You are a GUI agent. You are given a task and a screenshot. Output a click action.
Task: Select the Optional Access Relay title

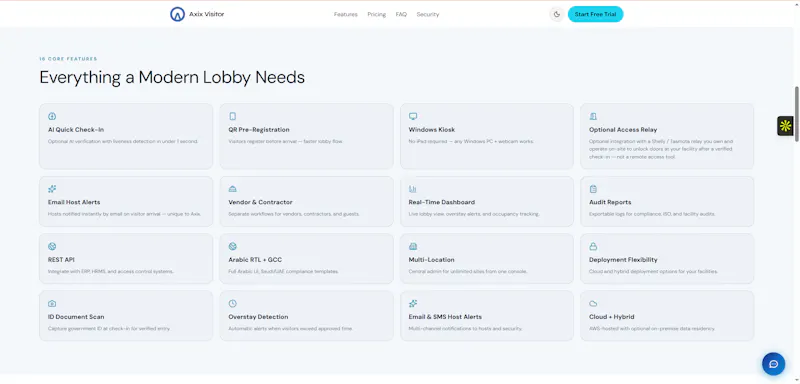(x=623, y=130)
